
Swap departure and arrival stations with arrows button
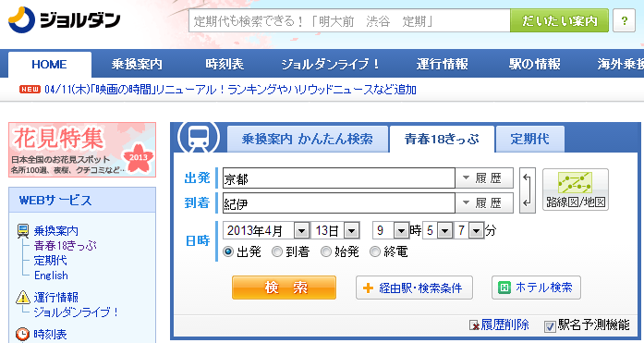pyautogui.click(x=528, y=190)
